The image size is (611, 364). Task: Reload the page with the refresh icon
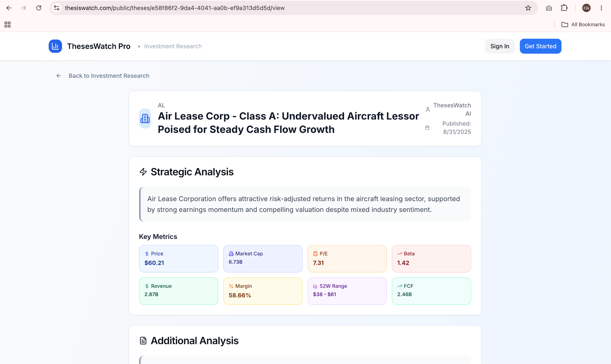(x=39, y=8)
